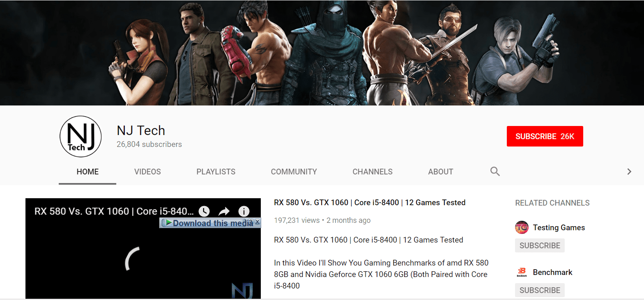
Task: Open the Benchmark channel name link
Action: [x=552, y=272]
